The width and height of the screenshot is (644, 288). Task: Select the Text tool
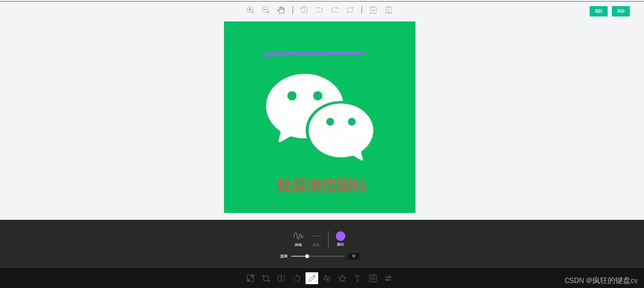(x=357, y=278)
